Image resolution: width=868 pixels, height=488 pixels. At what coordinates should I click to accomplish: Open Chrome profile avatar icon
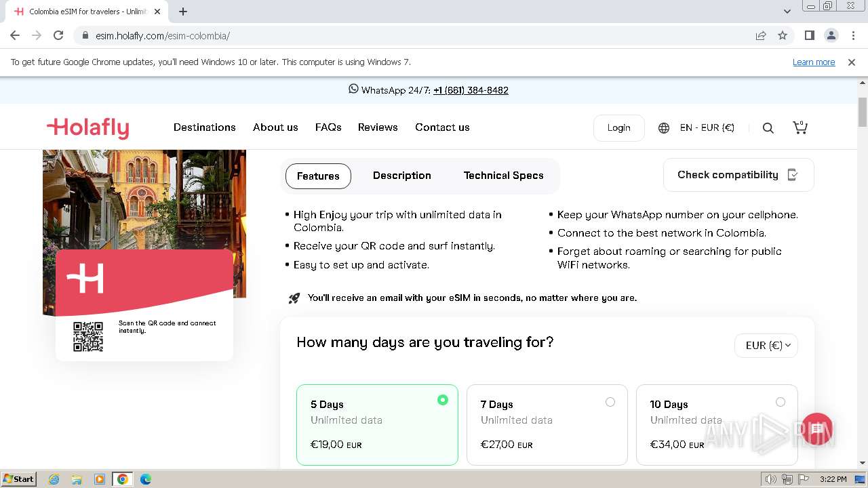pyautogui.click(x=831, y=35)
